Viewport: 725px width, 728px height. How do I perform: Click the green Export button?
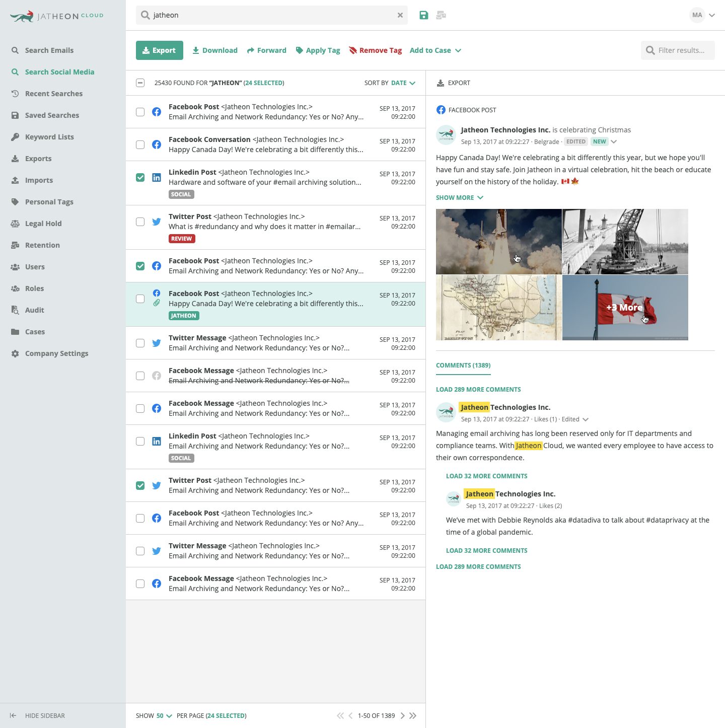click(x=160, y=50)
